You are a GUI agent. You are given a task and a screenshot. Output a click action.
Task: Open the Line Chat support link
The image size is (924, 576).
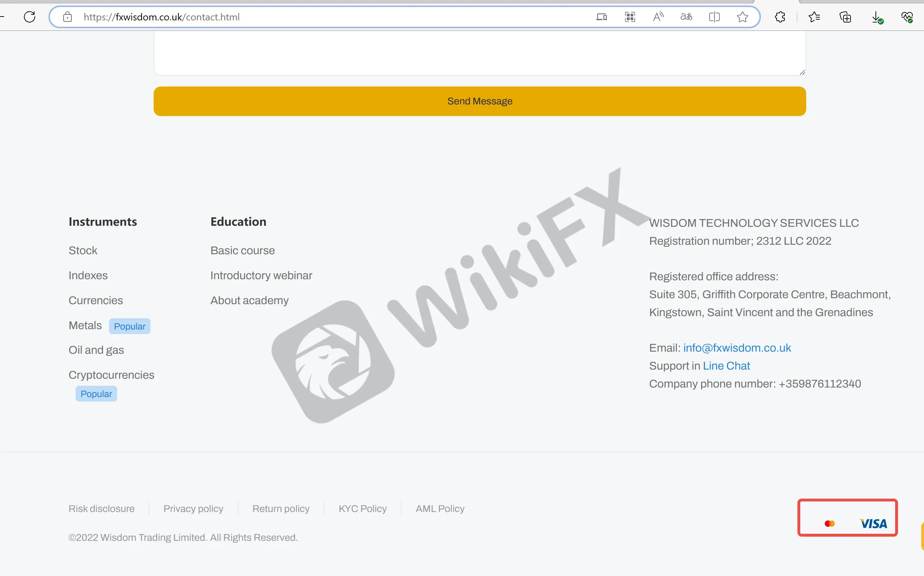[726, 366]
